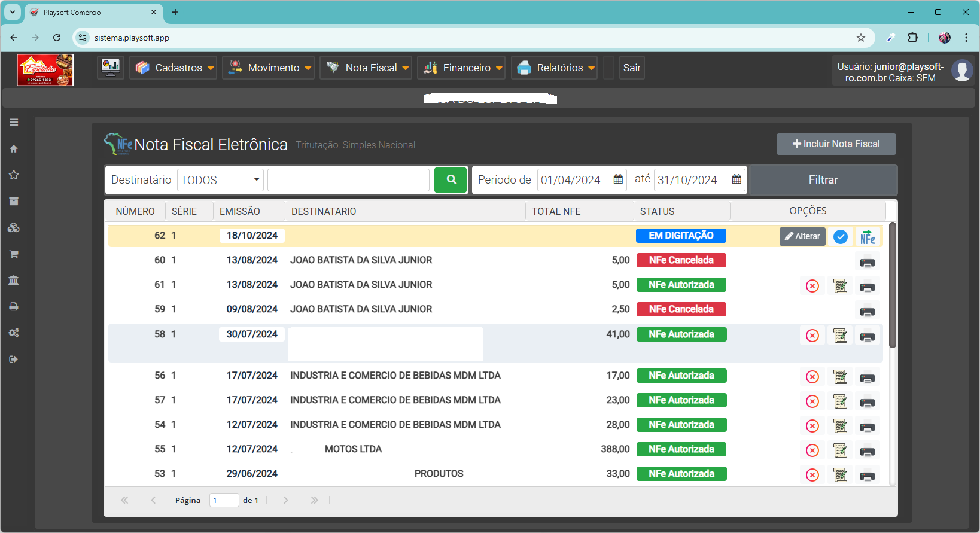Open correction letter for note 61
This screenshot has height=533, width=980.
[840, 286]
